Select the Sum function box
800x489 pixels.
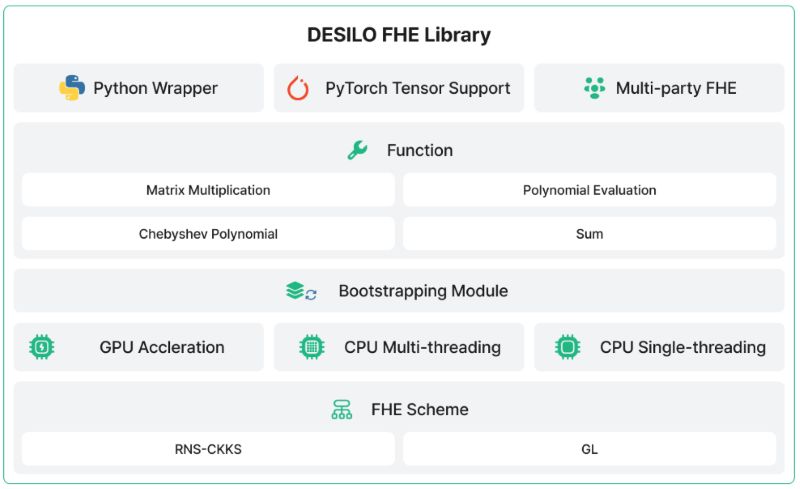pos(589,234)
